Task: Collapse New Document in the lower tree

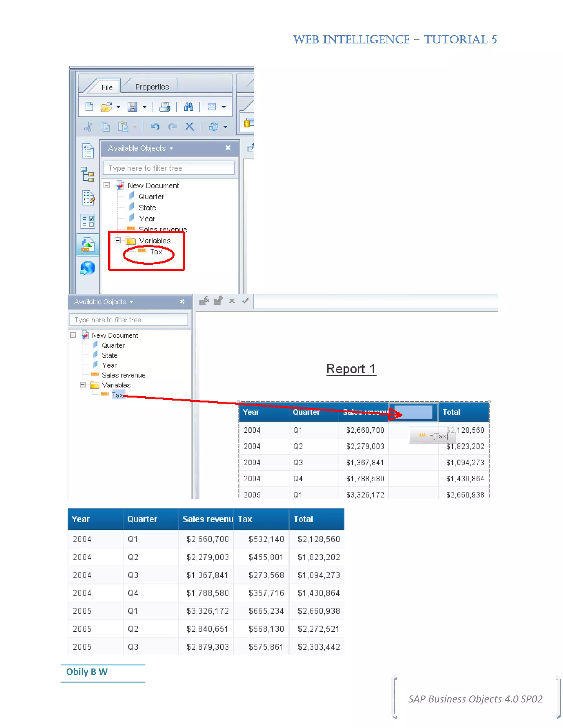Action: tap(73, 335)
